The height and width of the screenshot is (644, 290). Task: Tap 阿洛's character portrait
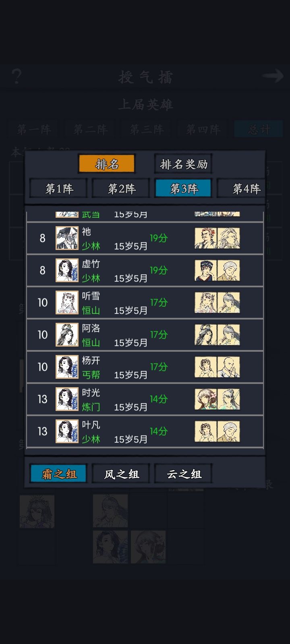(67, 334)
